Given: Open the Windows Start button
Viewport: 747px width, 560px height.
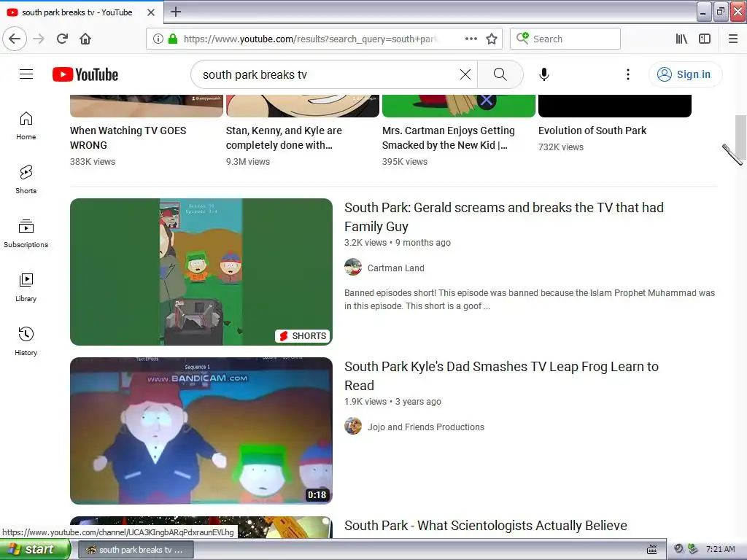Looking at the screenshot, I should coord(35,550).
